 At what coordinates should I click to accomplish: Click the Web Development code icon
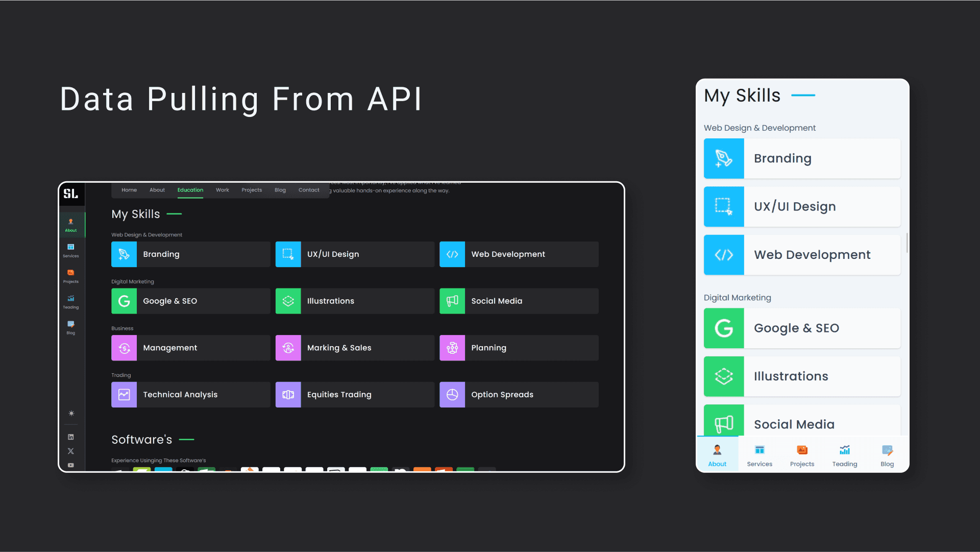pos(451,254)
